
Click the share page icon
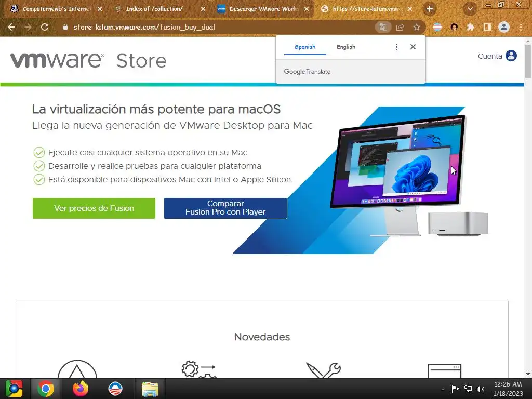(x=400, y=27)
